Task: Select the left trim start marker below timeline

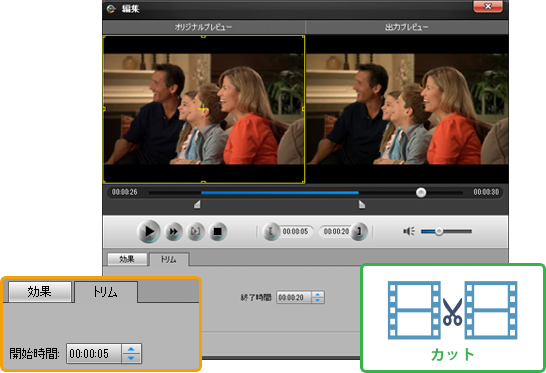Action: (197, 204)
